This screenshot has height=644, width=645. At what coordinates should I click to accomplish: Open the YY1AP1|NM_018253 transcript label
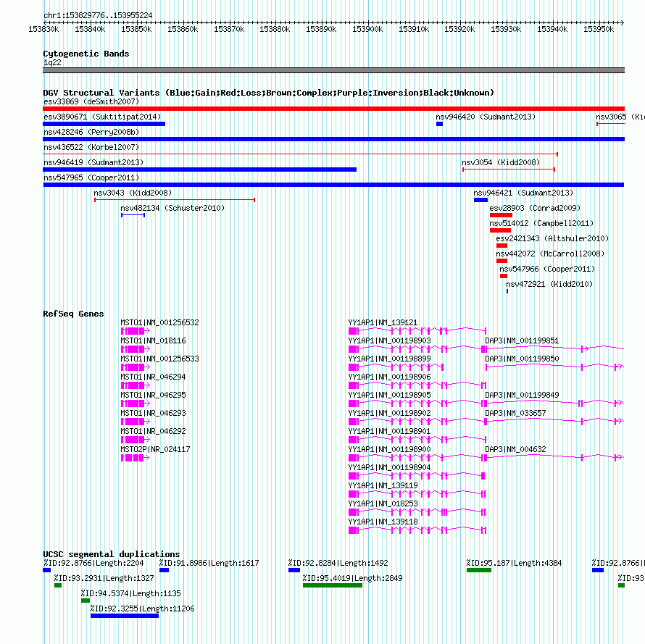point(383,503)
